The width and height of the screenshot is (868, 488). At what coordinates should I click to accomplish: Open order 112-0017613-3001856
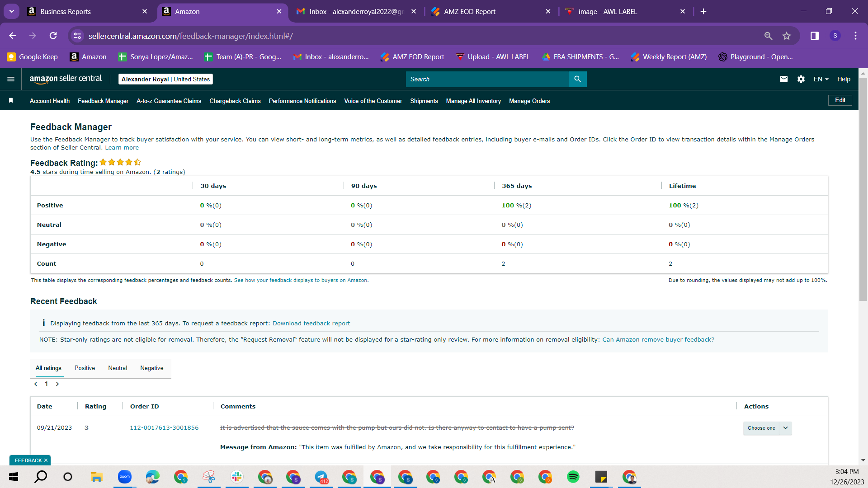(x=164, y=428)
